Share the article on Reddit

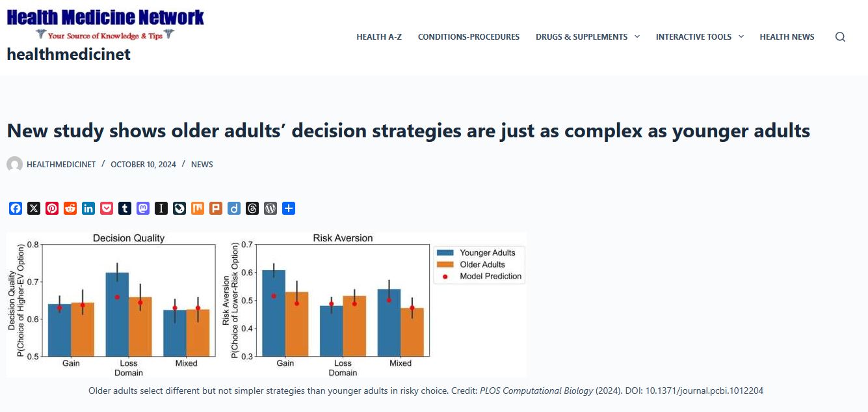pos(70,208)
